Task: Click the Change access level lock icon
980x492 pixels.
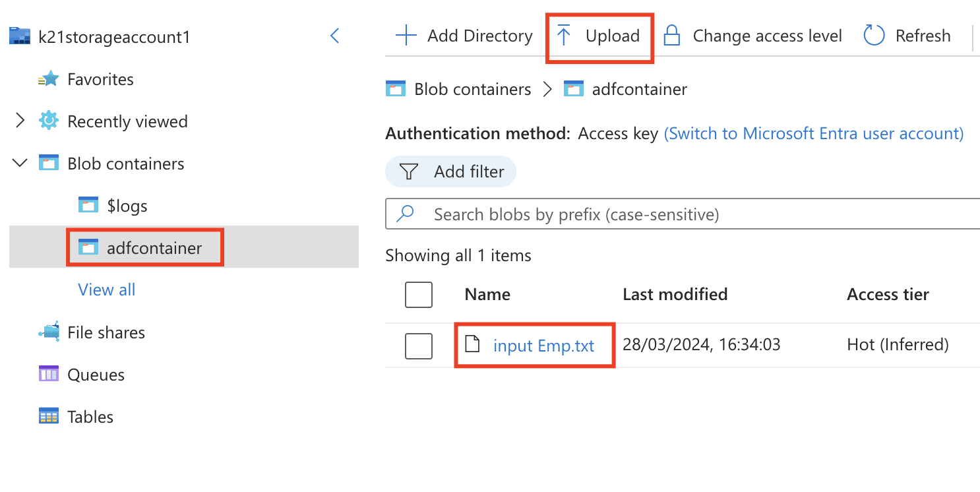Action: click(x=671, y=36)
